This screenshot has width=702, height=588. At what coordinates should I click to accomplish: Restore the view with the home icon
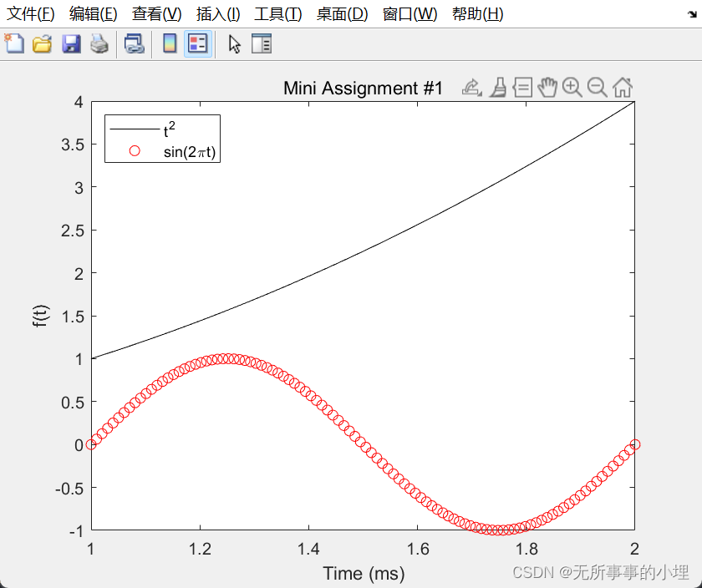coord(622,86)
